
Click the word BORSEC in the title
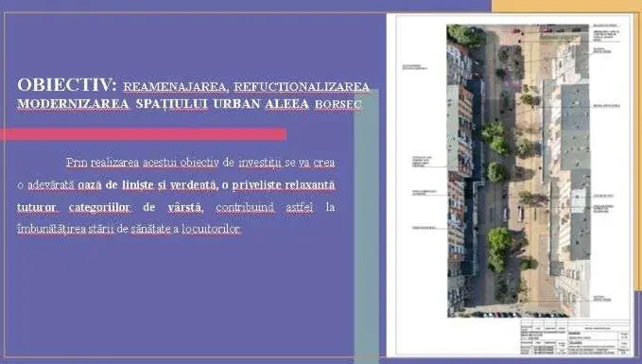(338, 104)
